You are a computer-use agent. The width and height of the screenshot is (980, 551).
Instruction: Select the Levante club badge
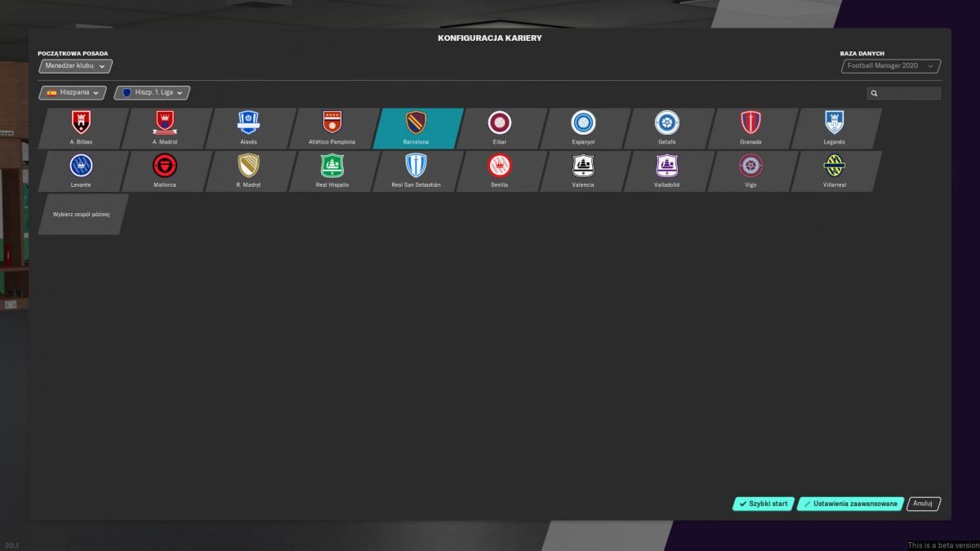[81, 166]
